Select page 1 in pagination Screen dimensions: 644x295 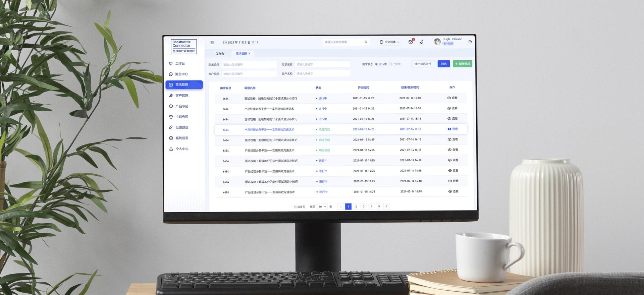(x=348, y=206)
